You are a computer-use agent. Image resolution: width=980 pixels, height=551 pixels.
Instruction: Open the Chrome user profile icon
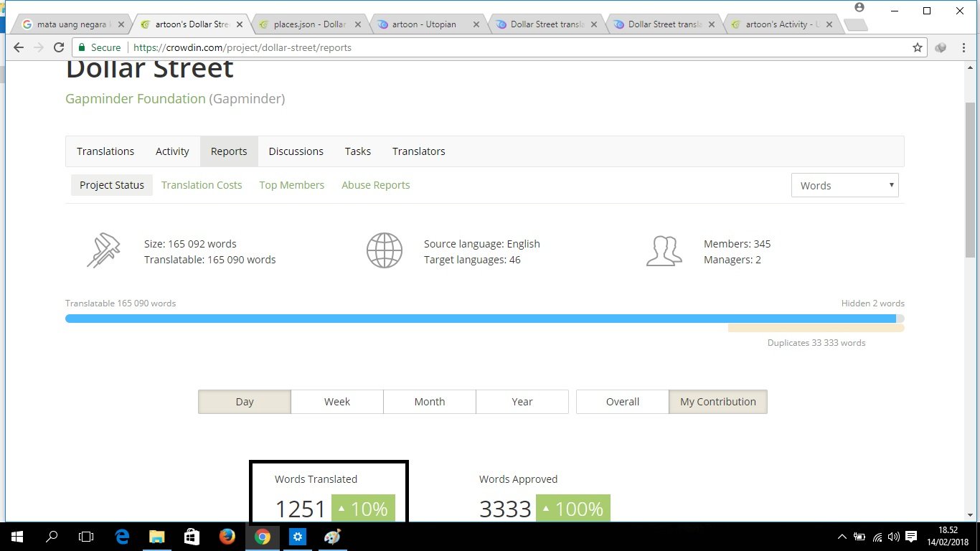click(859, 8)
